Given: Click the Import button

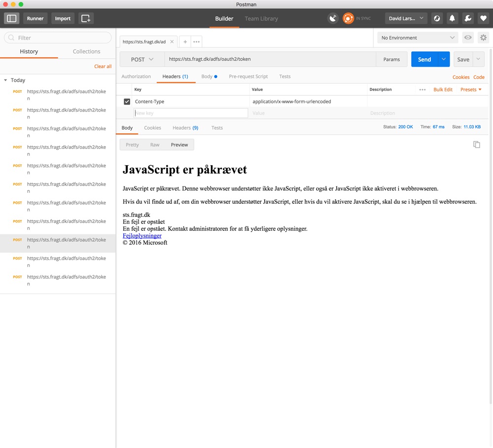Looking at the screenshot, I should (63, 18).
